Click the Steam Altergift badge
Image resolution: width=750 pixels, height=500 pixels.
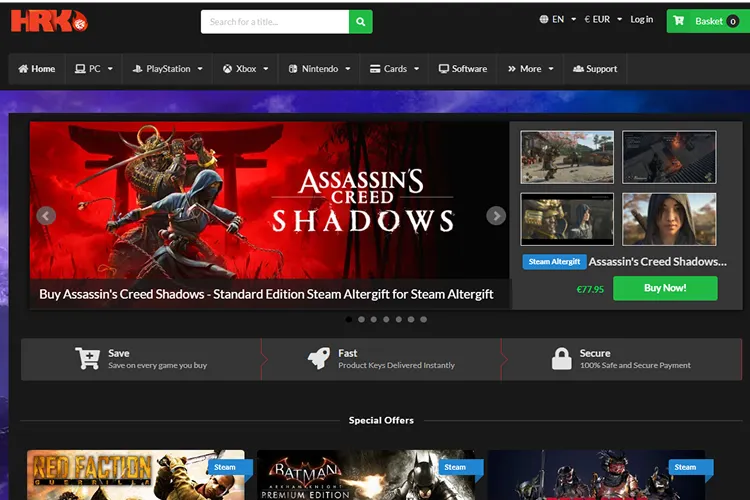coord(554,262)
